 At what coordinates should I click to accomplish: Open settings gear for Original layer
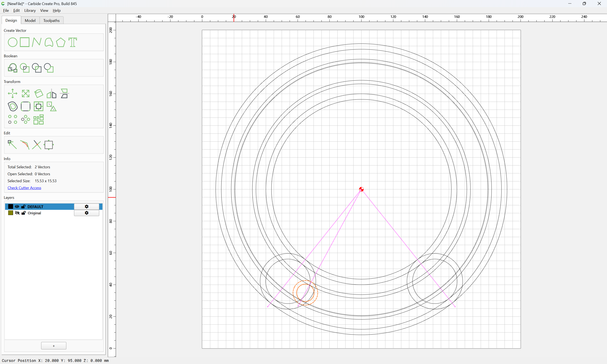click(x=87, y=213)
